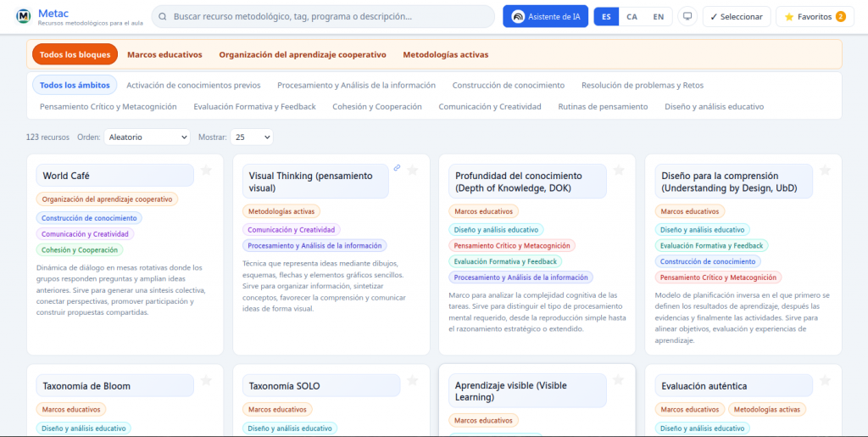The height and width of the screenshot is (437, 868).
Task: Switch to the Metodologías activas block tab
Action: [x=445, y=54]
